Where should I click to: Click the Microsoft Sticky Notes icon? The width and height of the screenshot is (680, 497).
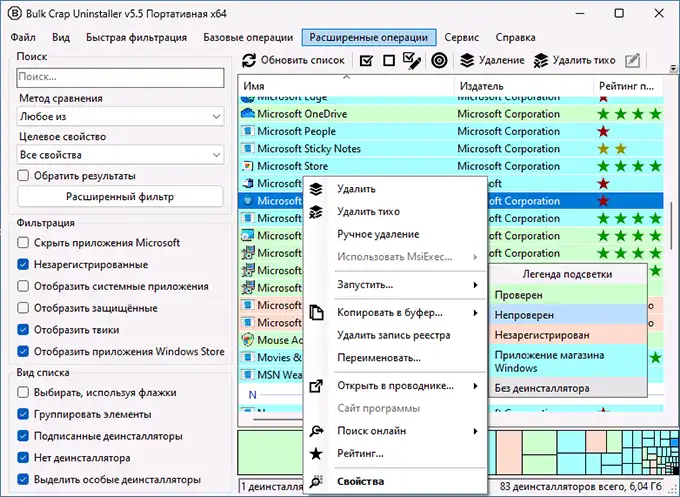pos(248,148)
